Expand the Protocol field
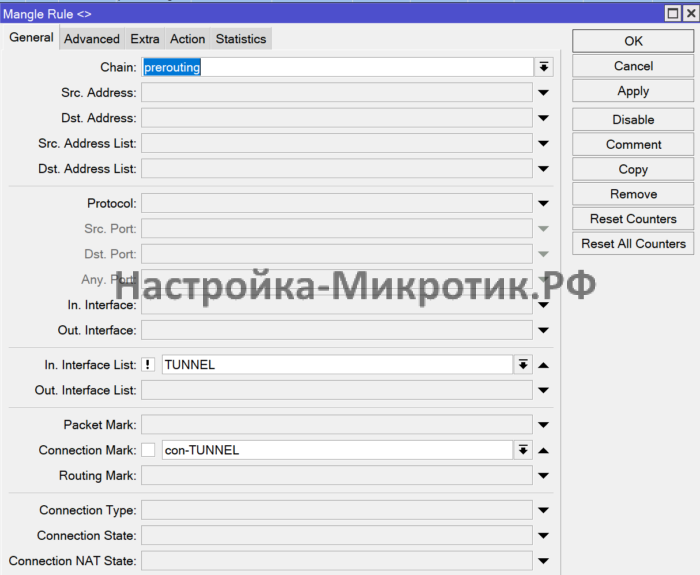The width and height of the screenshot is (700, 575). [x=543, y=203]
